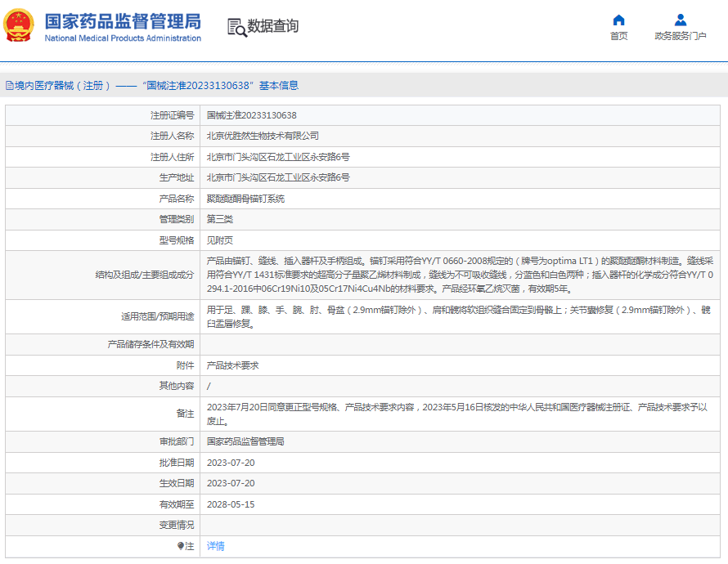
Task: Click the 生效日期 value 2023-07-20
Action: tap(231, 483)
